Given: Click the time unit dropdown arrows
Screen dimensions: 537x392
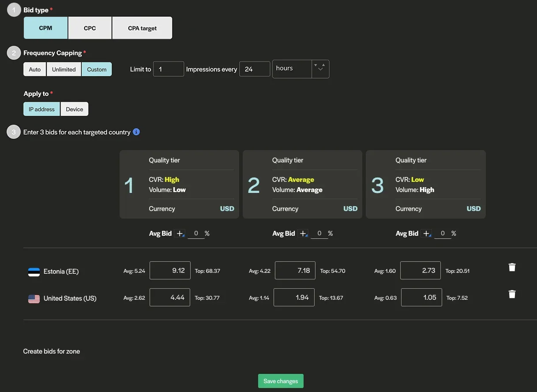Looking at the screenshot, I should [x=320, y=68].
